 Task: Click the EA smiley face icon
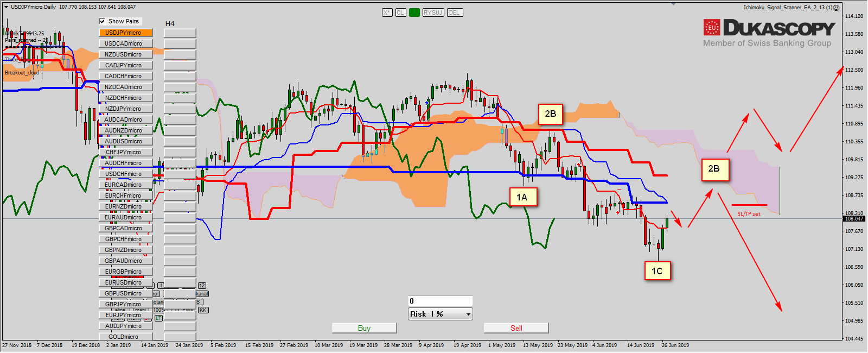tap(837, 8)
